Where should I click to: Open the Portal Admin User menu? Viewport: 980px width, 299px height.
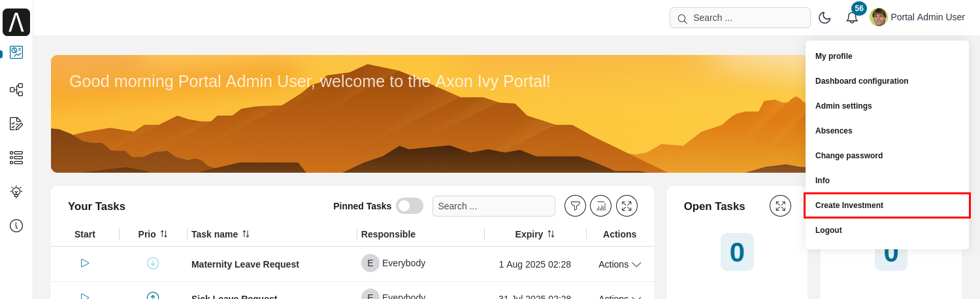point(918,18)
